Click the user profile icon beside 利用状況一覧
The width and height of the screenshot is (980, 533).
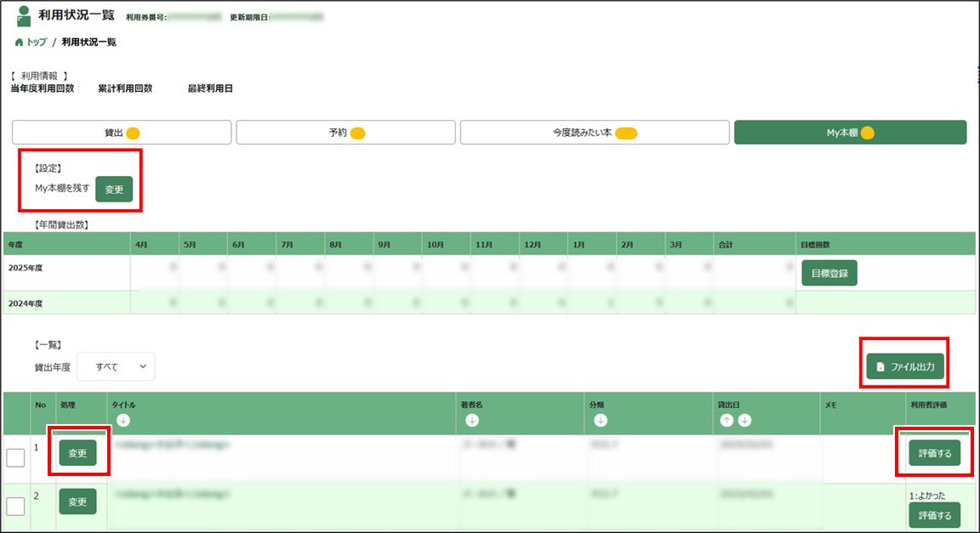pos(24,16)
